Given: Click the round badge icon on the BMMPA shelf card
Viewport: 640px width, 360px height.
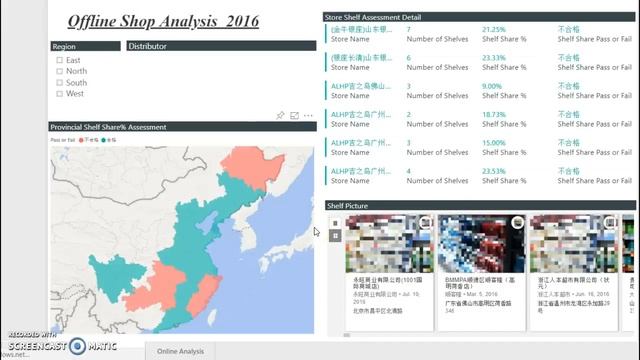Looking at the screenshot, I should [x=518, y=222].
